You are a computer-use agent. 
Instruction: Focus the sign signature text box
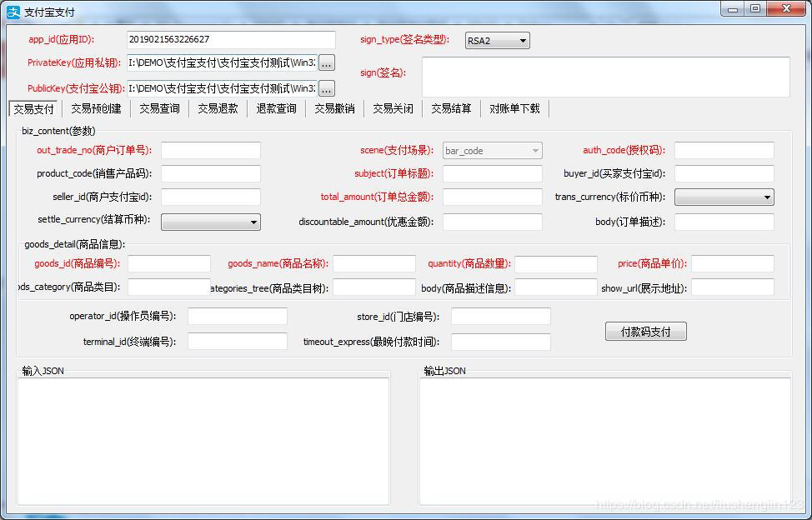(x=606, y=77)
